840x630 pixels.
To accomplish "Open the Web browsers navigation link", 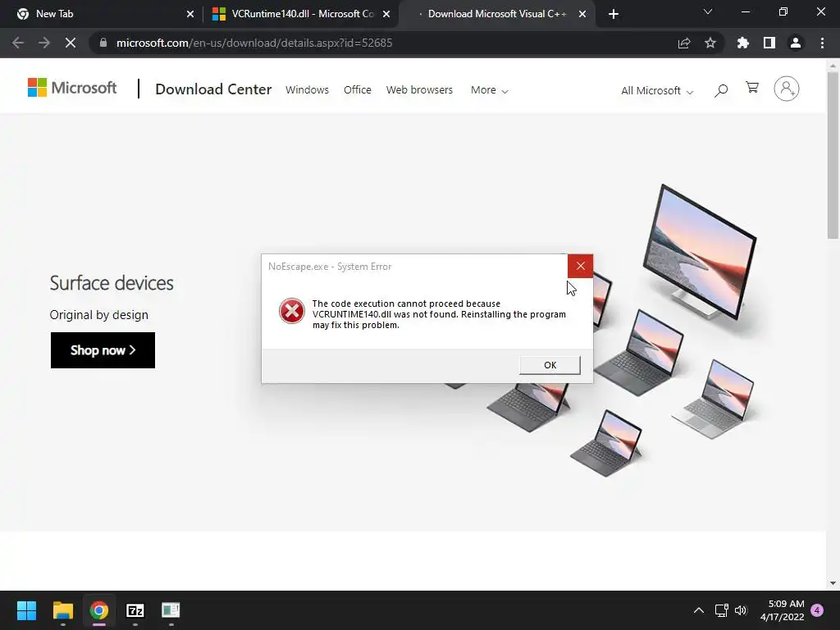I will point(419,90).
